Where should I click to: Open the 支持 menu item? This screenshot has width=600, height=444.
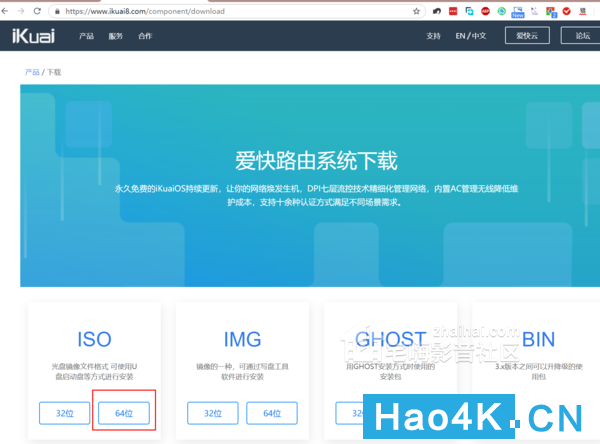(x=434, y=36)
